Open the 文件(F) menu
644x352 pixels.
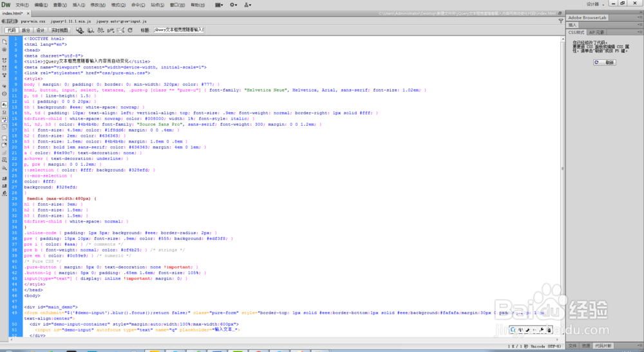[x=22, y=5]
